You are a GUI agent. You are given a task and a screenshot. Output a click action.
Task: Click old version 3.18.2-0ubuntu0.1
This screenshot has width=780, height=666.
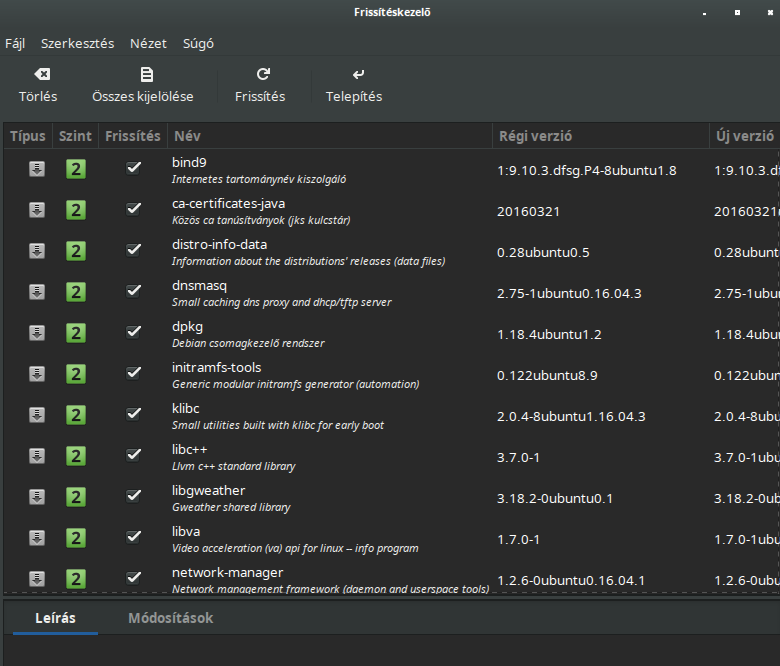coord(555,498)
